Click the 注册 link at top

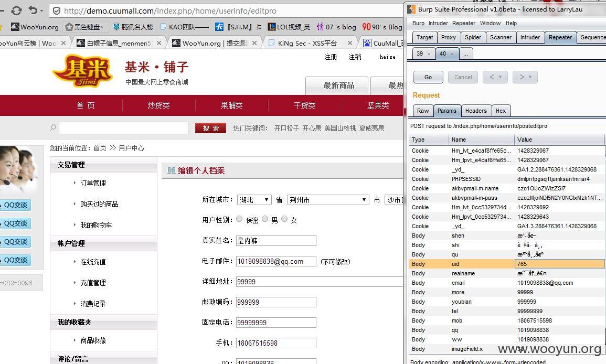[331, 57]
